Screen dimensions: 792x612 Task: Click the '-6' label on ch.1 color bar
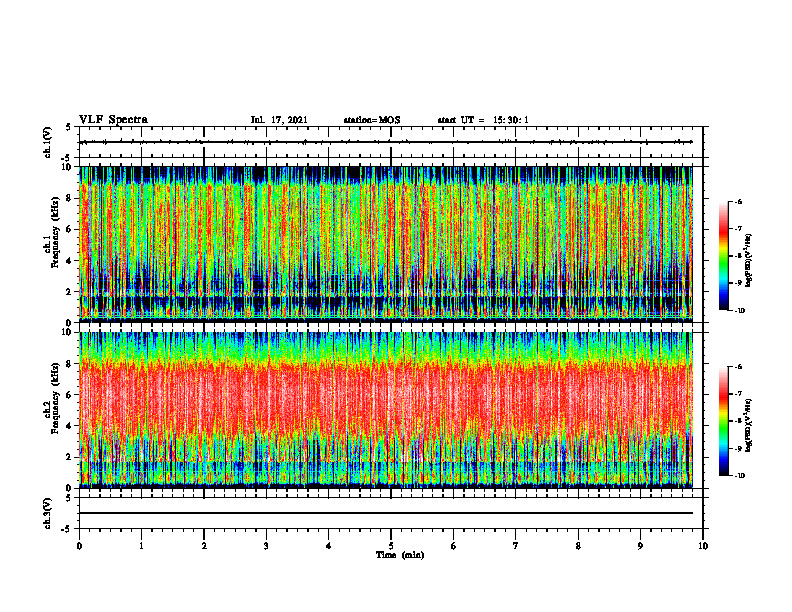coord(739,201)
